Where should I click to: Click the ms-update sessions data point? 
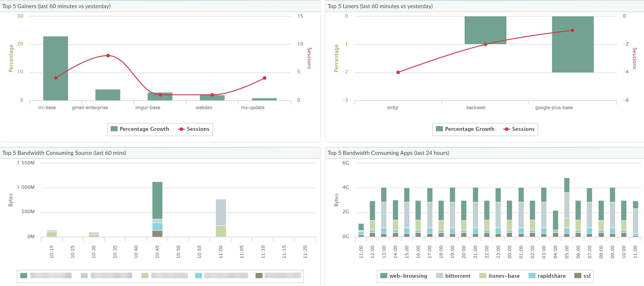(x=264, y=78)
